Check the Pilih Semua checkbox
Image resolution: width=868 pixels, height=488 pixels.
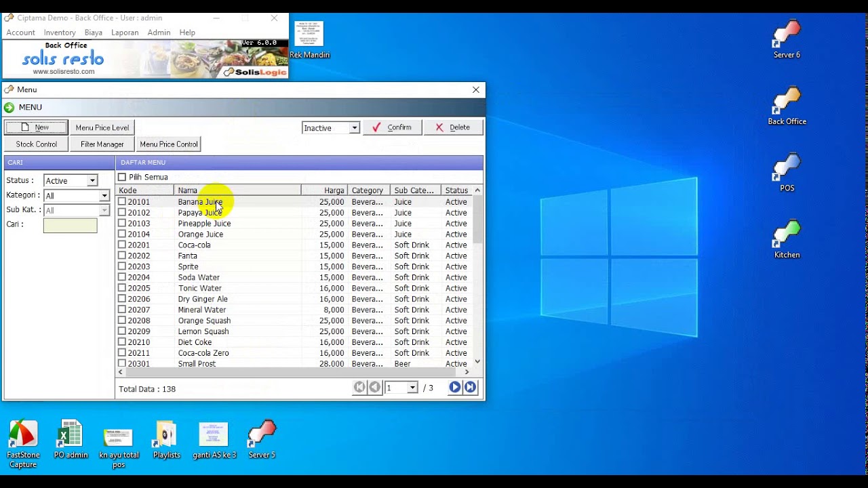[122, 177]
